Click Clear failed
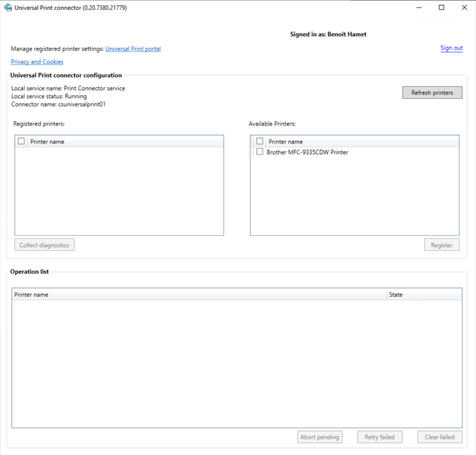The width and height of the screenshot is (476, 455). 439,437
